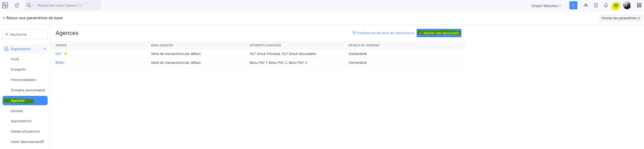Open Préférences de série de transactions

[383, 33]
